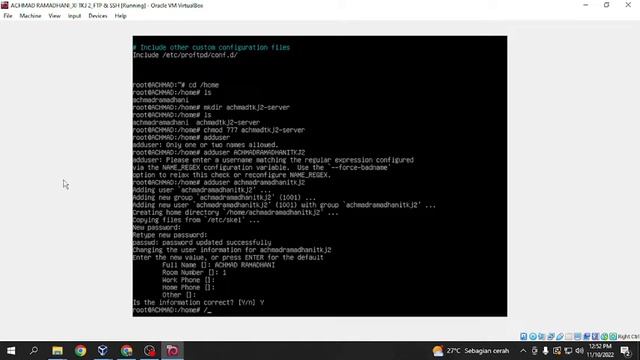Switch to the running Debian VM taskbar icon
The width and height of the screenshot is (640, 360).
[172, 351]
